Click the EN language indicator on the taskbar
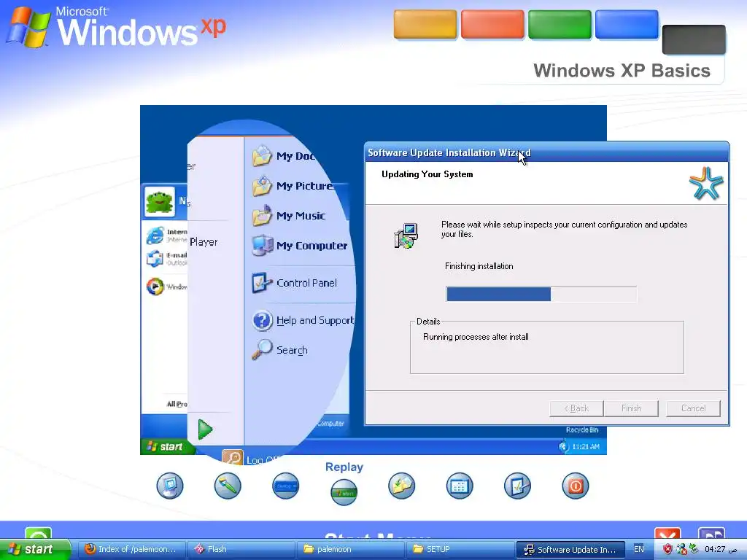The image size is (747, 560). coord(639,550)
